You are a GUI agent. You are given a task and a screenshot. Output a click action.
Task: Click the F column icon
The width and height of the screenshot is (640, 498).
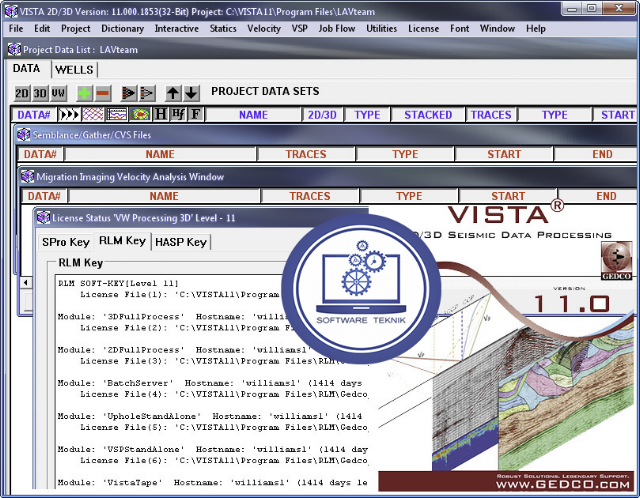tap(196, 115)
